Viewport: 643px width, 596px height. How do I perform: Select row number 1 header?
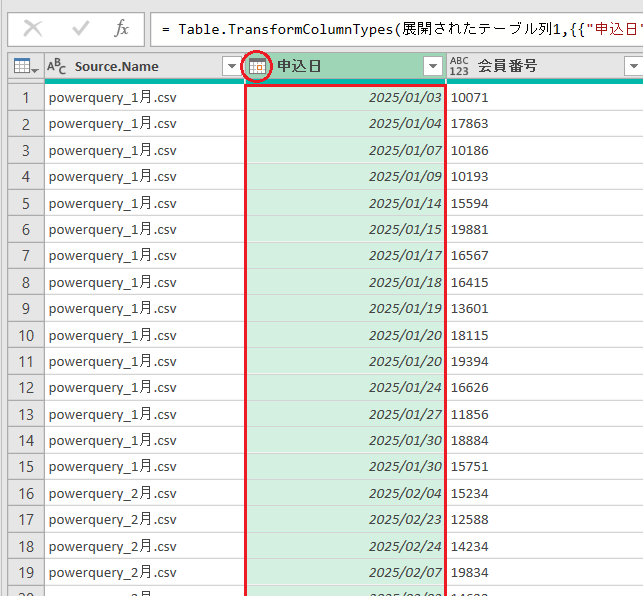[26, 98]
